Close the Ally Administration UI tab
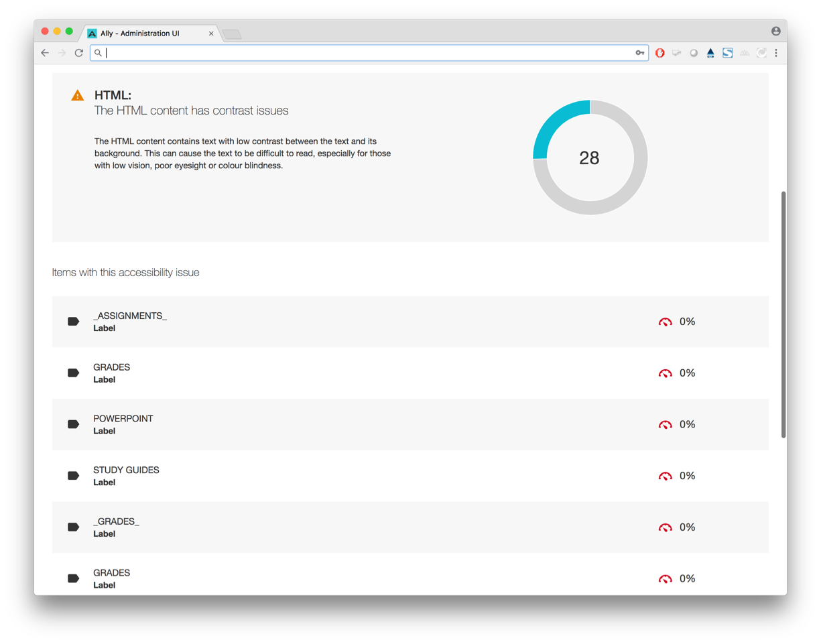This screenshot has height=644, width=821. [x=211, y=34]
